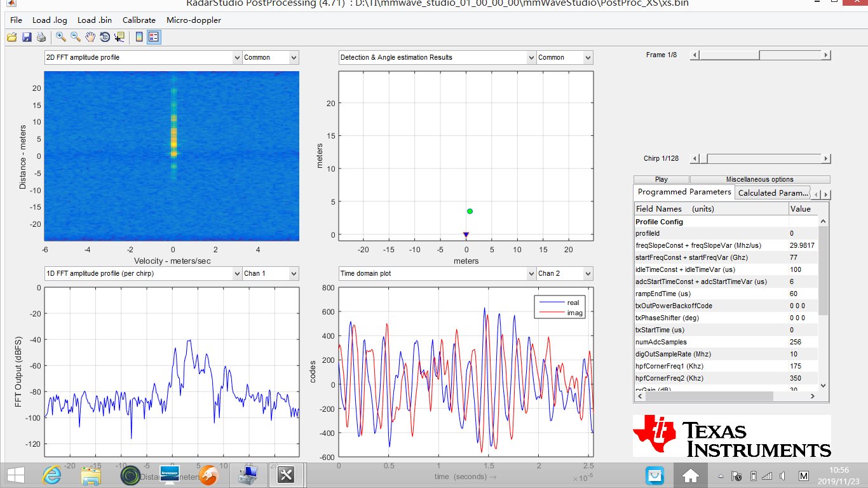Open Miscellaneous options
This screenshot has height=488, width=868.
tap(760, 179)
